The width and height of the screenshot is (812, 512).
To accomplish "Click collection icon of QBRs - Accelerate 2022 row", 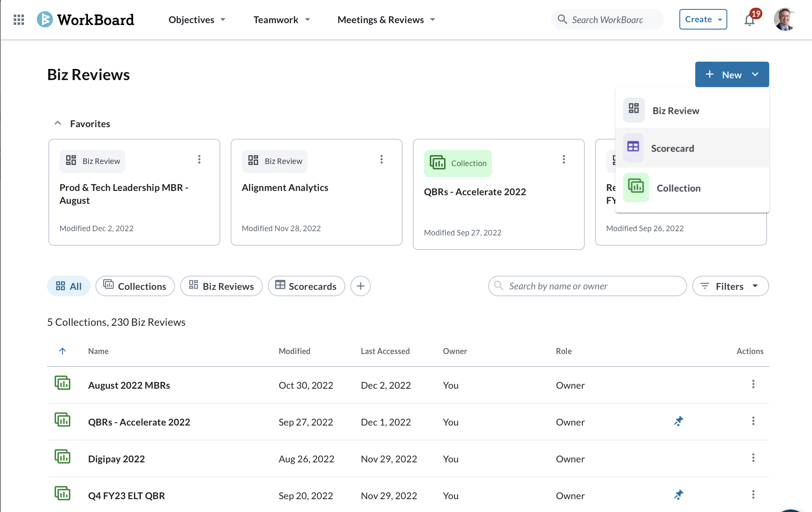I will coord(62,420).
